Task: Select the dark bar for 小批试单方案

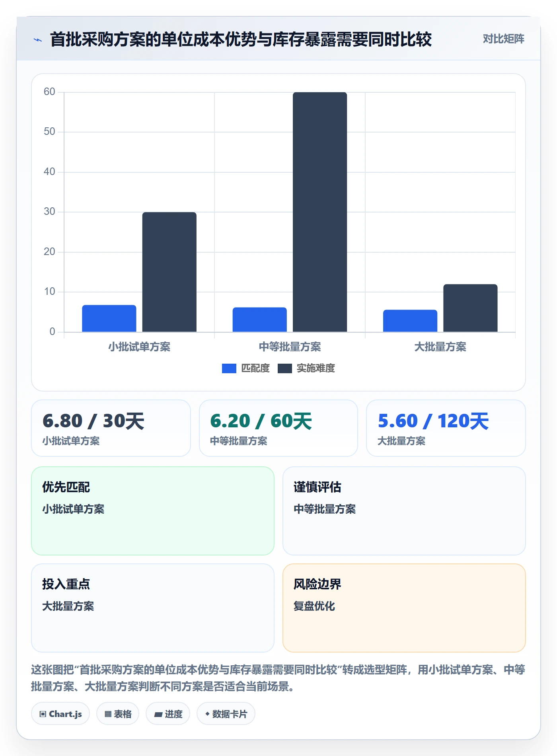Action: (x=169, y=272)
